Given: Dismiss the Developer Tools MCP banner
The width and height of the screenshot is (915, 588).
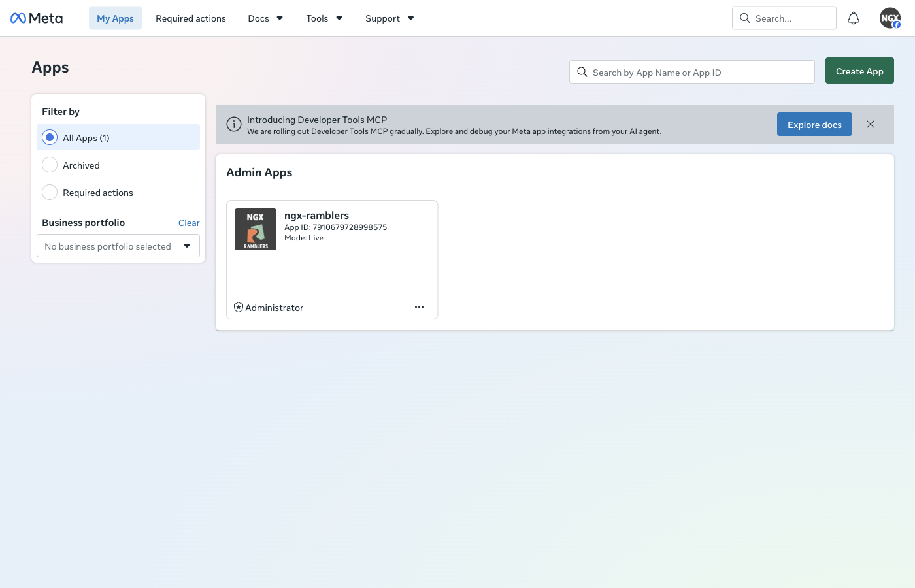Looking at the screenshot, I should coord(871,124).
